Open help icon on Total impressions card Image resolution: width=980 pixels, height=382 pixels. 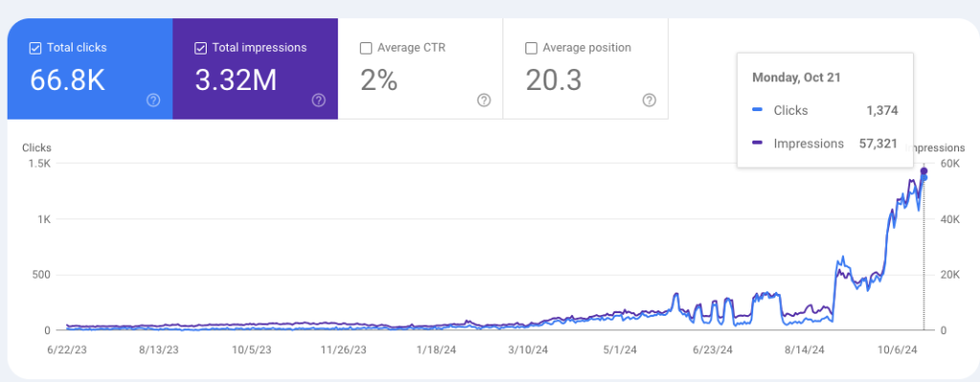[x=319, y=100]
